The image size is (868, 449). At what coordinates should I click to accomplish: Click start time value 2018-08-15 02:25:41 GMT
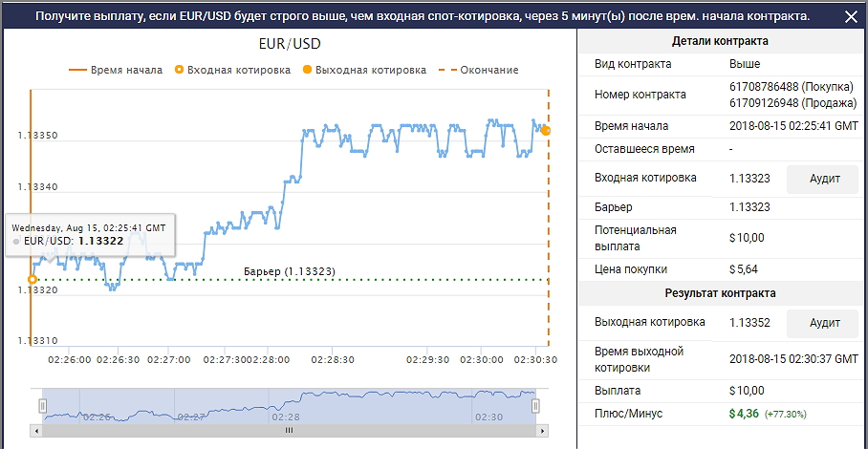pos(793,126)
